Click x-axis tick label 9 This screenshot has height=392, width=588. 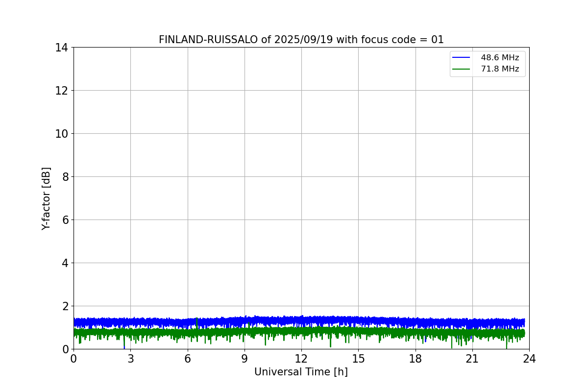(245, 359)
